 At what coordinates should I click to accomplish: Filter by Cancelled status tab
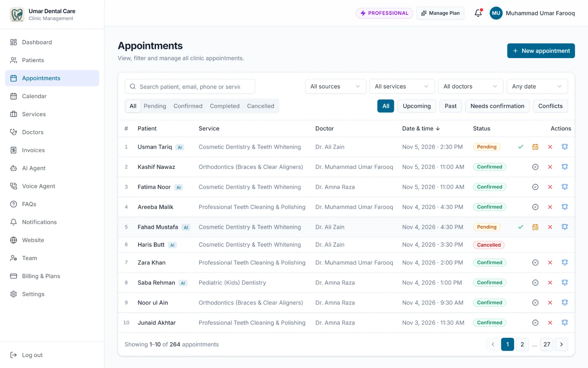pyautogui.click(x=261, y=106)
